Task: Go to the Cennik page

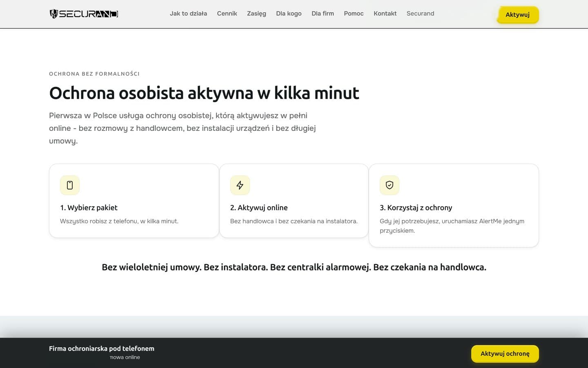Action: coord(227,13)
